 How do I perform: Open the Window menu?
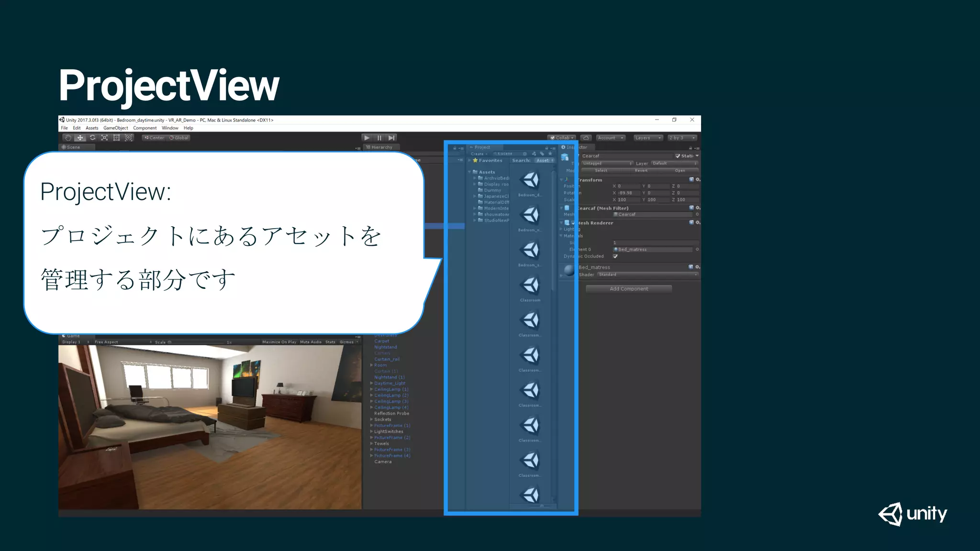coord(170,128)
